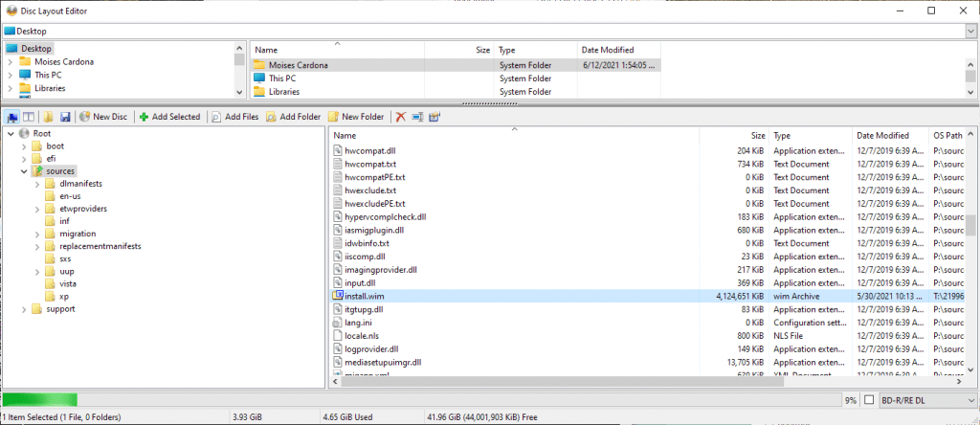Click the open folder toolbar icon
The width and height of the screenshot is (980, 425).
click(48, 117)
